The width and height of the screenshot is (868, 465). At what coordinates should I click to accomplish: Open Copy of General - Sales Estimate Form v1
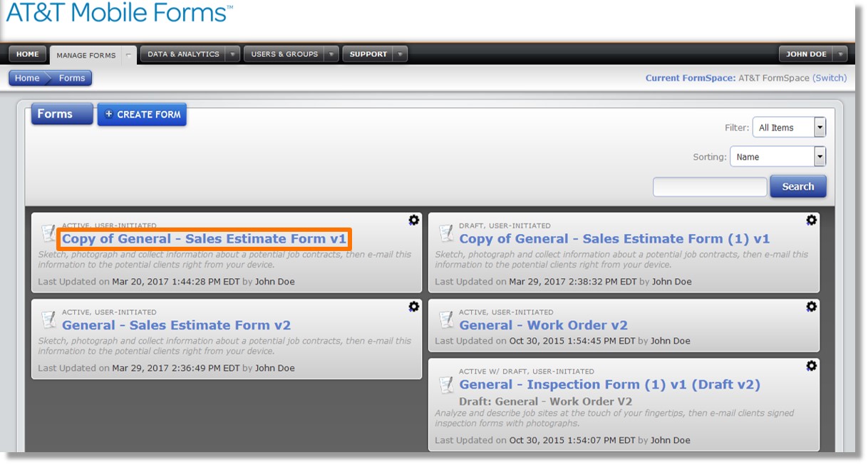point(204,239)
